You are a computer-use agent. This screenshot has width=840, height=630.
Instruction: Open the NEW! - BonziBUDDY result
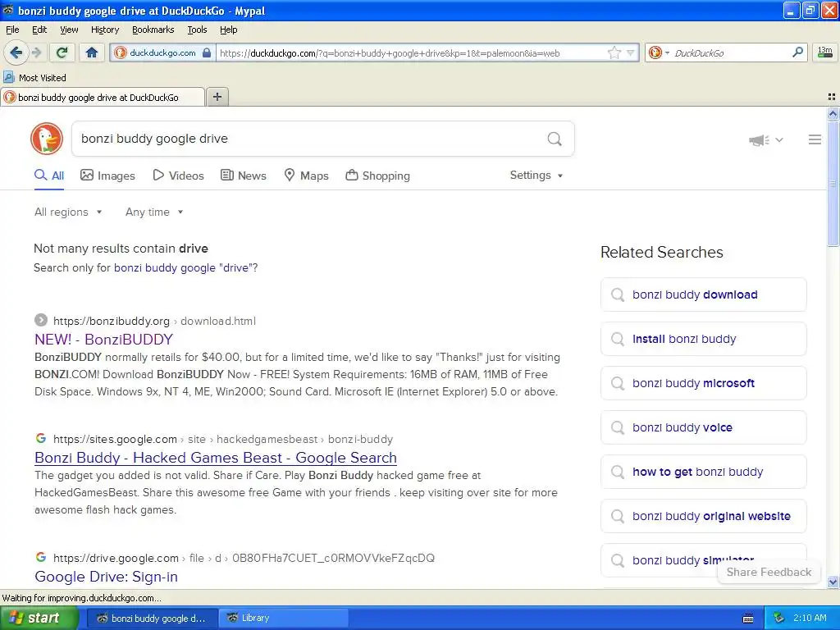(x=104, y=339)
